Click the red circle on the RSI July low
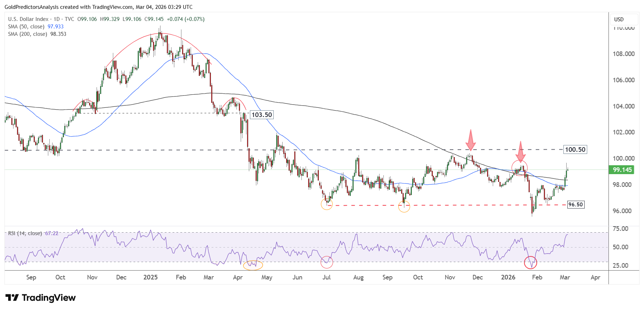 tap(327, 262)
